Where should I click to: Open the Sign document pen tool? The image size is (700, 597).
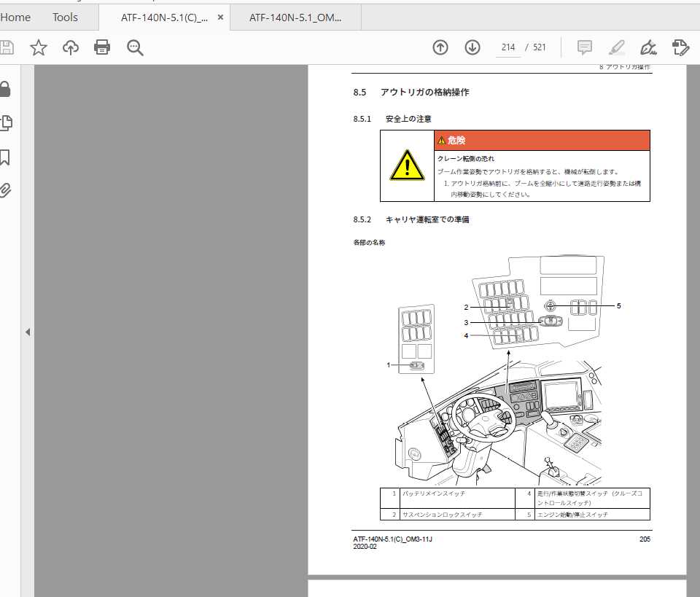[x=648, y=47]
